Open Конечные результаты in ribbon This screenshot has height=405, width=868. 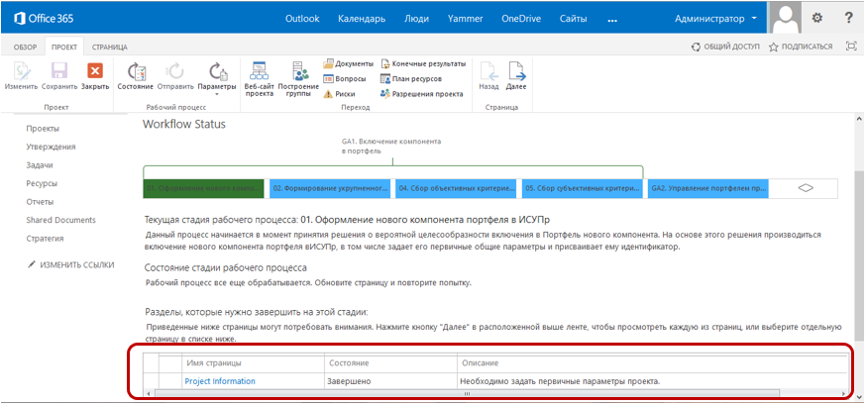coord(423,63)
